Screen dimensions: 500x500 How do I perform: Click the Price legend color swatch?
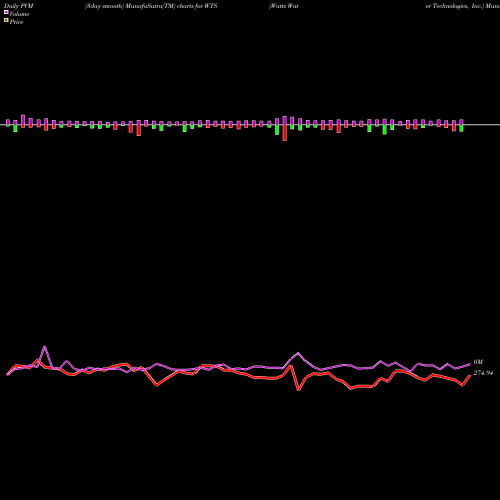[x=6, y=21]
